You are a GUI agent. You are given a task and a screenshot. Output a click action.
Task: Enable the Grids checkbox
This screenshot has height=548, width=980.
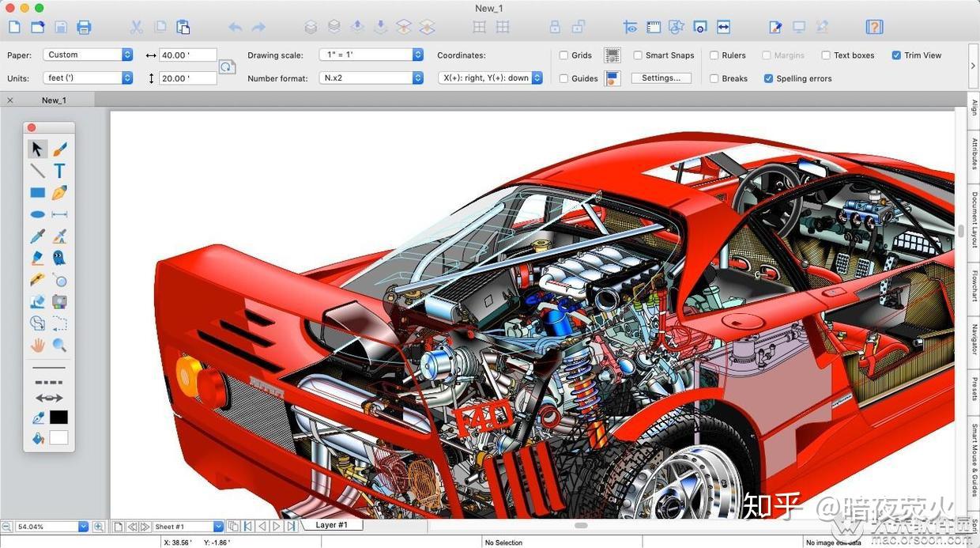tap(563, 55)
